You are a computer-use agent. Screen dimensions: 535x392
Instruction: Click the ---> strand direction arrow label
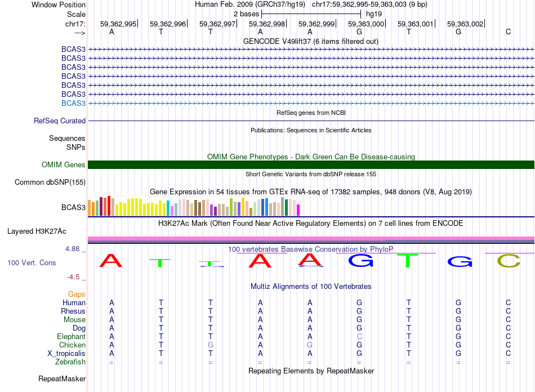point(79,33)
